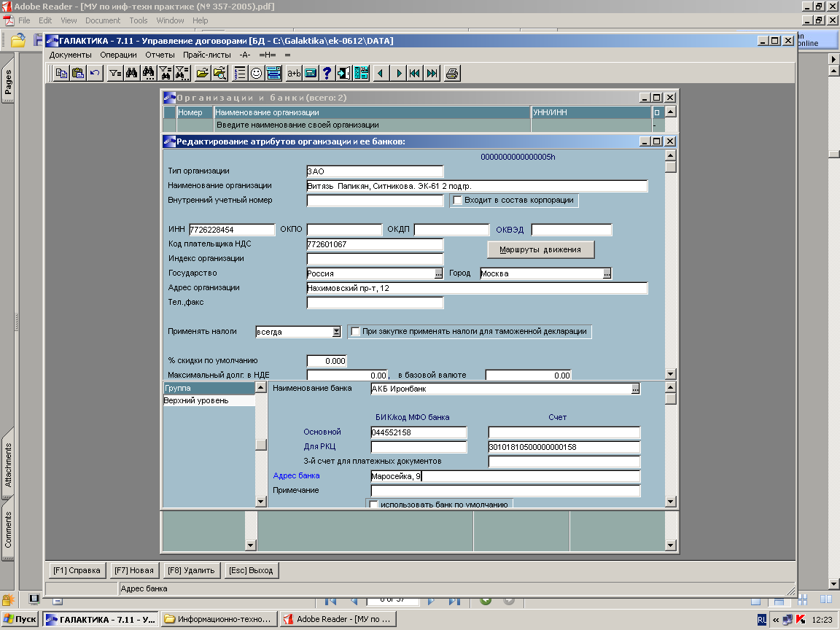
Task: Click the blue question mark help icon
Action: tap(327, 73)
